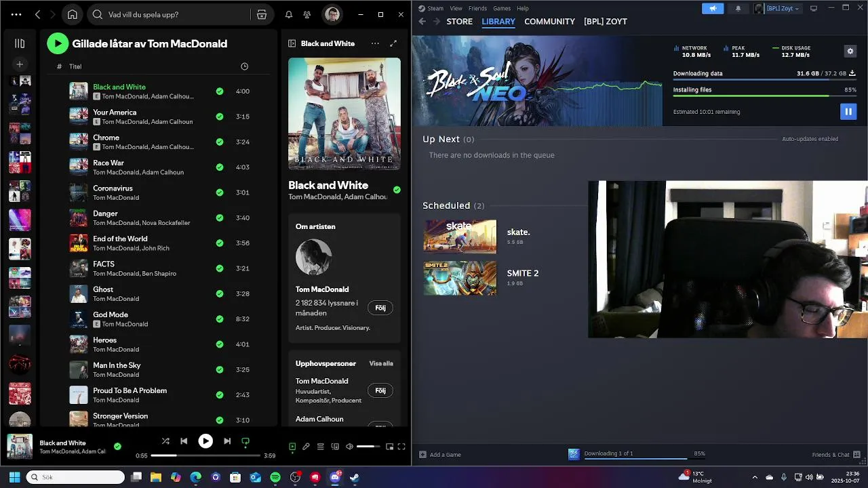Open Discord from Windows taskbar
Screen dimensions: 868x488
coord(335,477)
